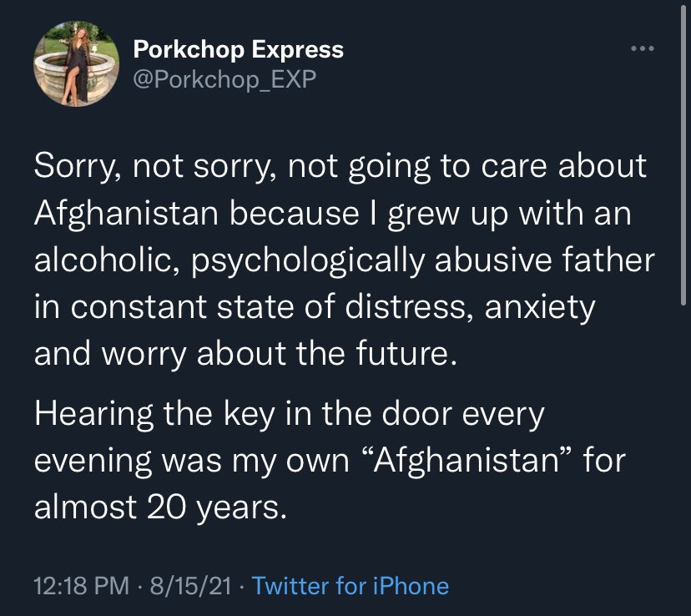Viewport: 691px width, 616px height.
Task: Open the three-dot more options menu
Action: tap(640, 48)
